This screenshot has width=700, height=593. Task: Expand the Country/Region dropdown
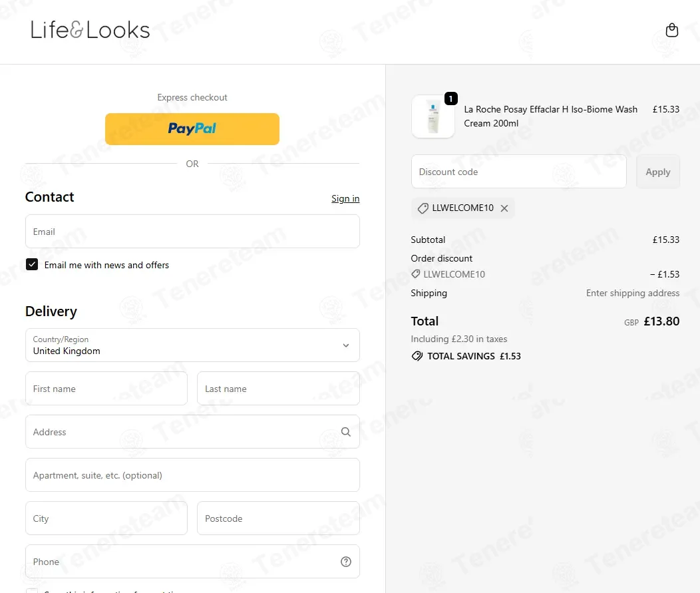tap(192, 345)
